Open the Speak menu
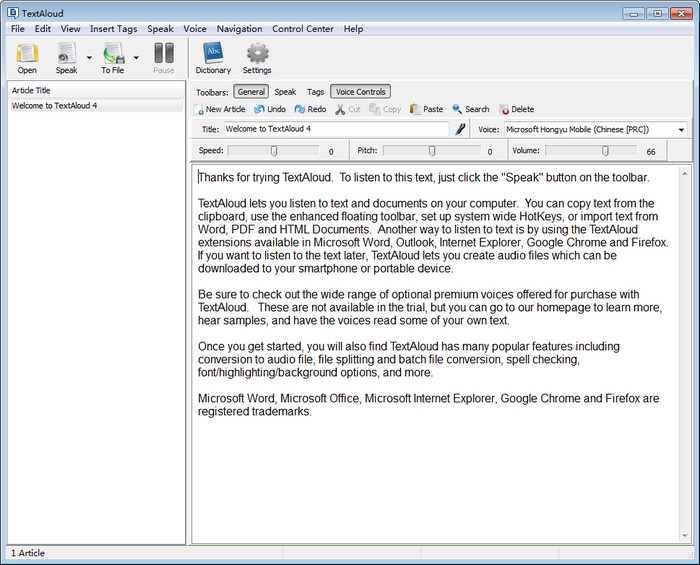The width and height of the screenshot is (700, 565). coord(160,29)
